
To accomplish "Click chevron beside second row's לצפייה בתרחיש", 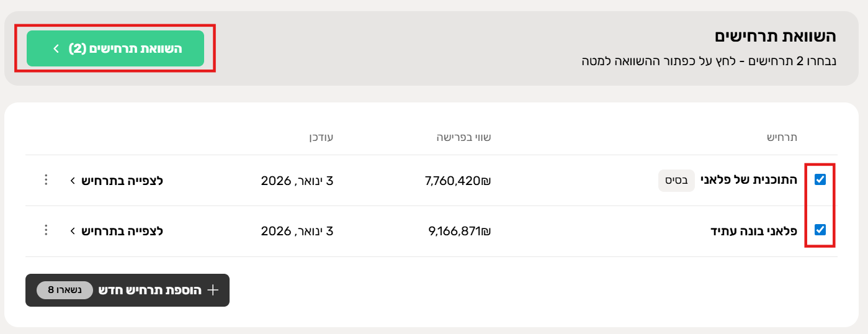I will point(73,231).
